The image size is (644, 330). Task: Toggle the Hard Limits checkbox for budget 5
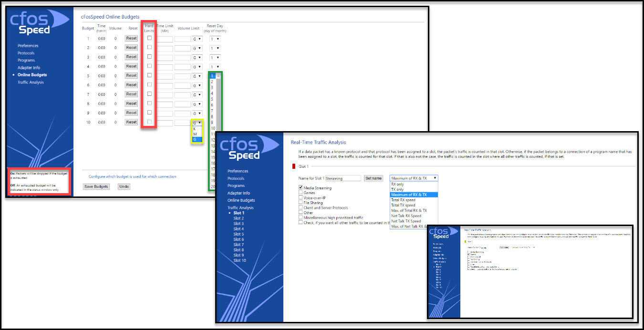(149, 75)
